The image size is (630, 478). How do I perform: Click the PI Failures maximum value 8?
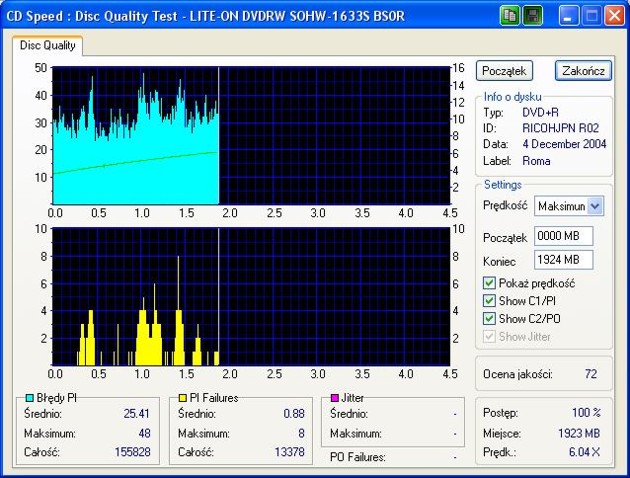[301, 433]
